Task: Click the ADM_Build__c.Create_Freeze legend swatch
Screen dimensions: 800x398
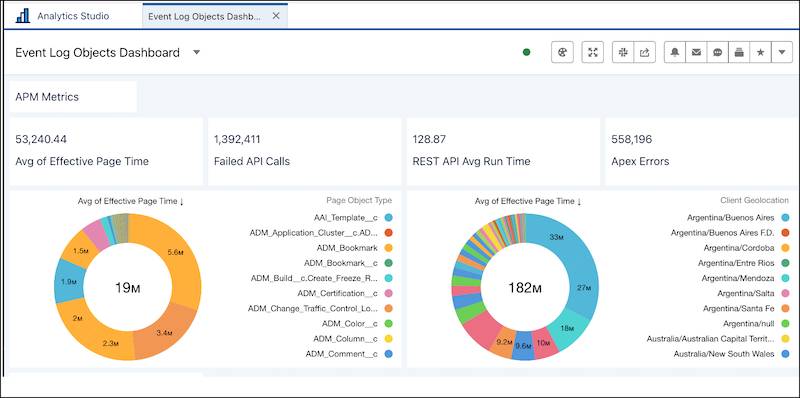Action: (x=388, y=278)
